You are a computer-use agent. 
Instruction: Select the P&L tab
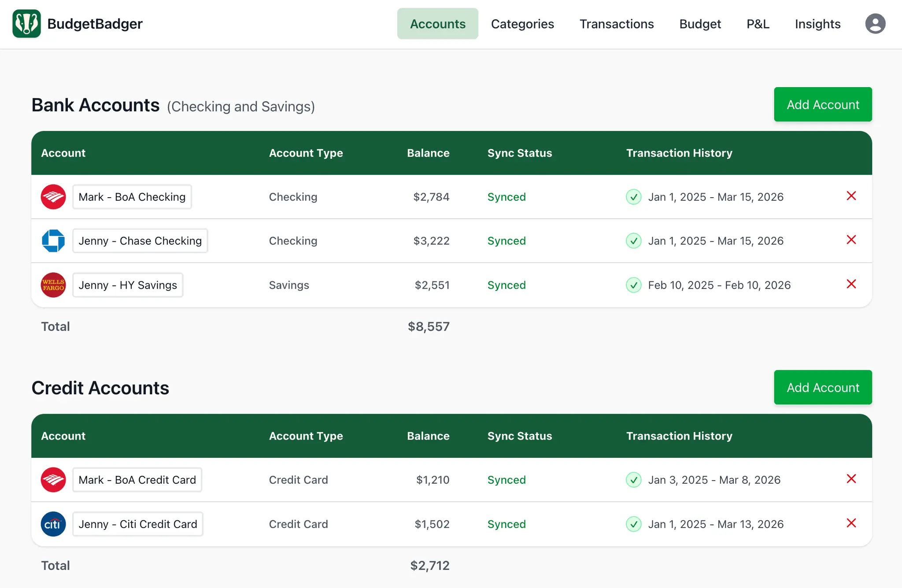758,24
